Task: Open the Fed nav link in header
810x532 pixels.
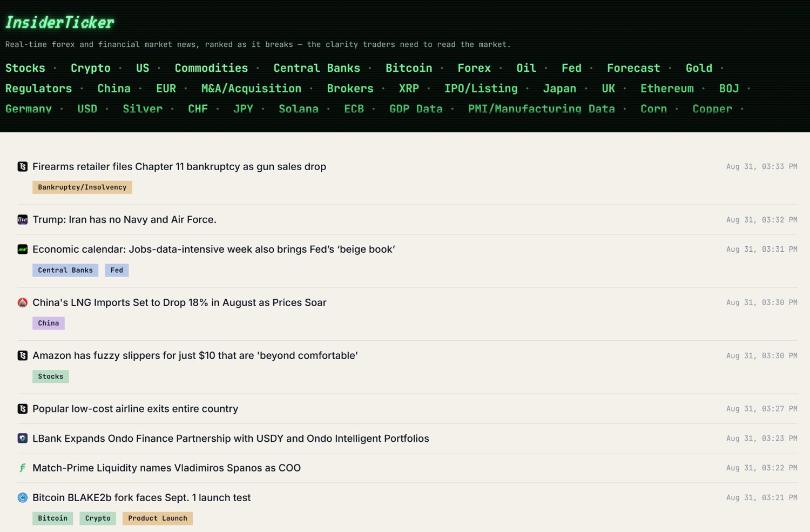Action: click(571, 68)
